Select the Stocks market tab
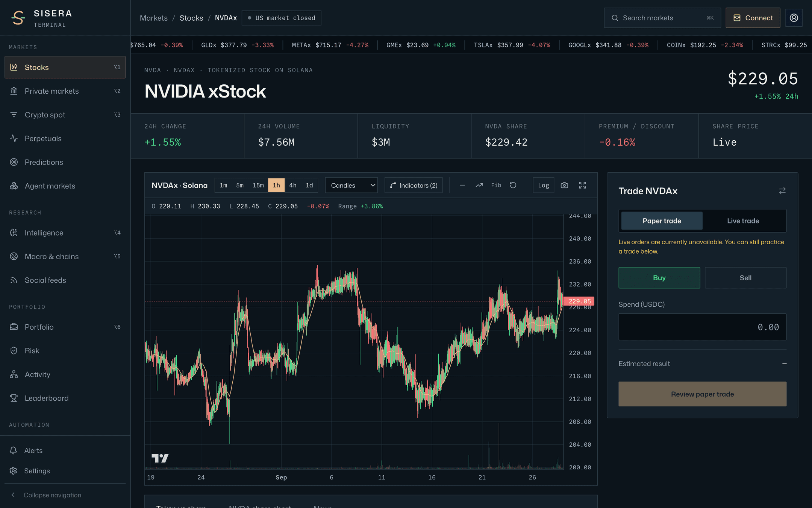812x508 pixels. (x=65, y=67)
